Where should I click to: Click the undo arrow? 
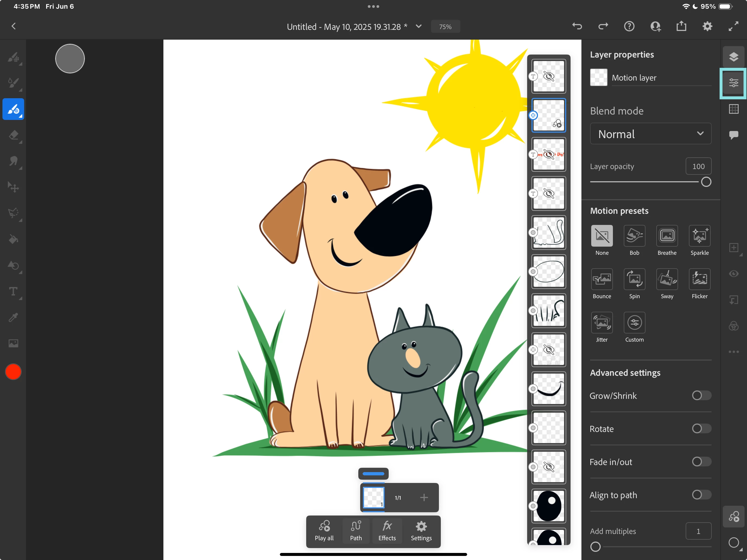click(x=577, y=26)
